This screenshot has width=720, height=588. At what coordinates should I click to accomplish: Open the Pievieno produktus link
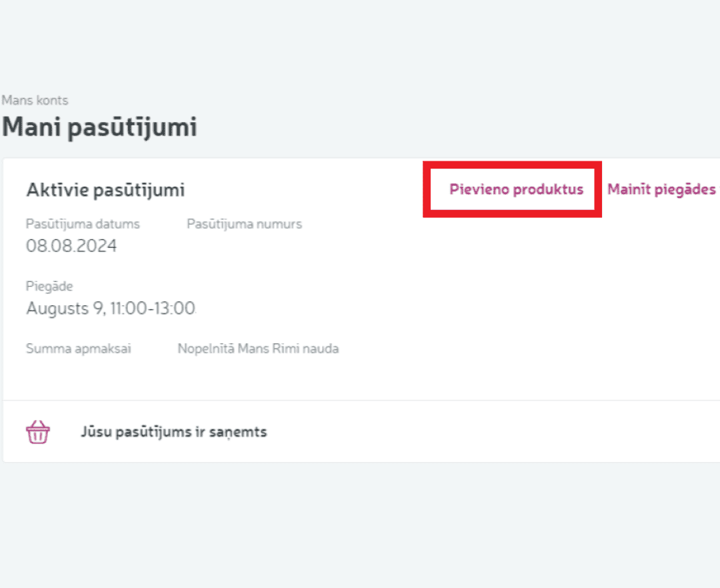point(516,189)
